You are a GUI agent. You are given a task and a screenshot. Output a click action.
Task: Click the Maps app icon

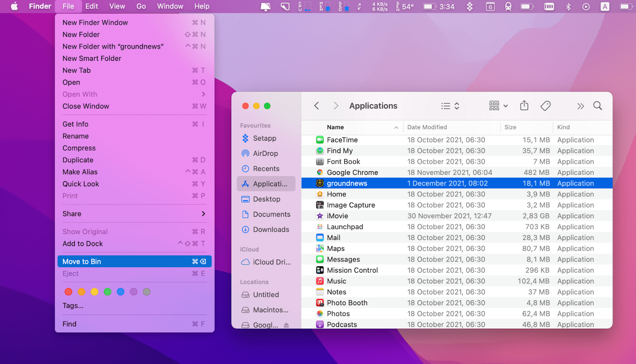point(320,248)
